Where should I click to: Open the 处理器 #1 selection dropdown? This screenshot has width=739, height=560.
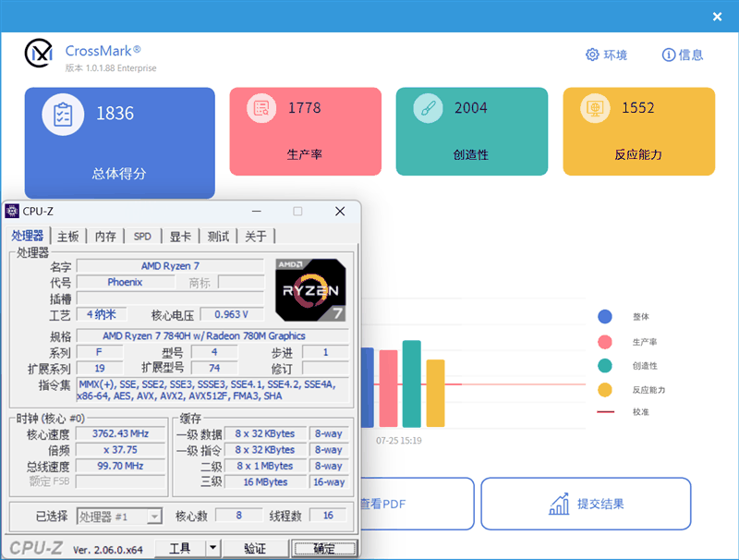pyautogui.click(x=155, y=516)
